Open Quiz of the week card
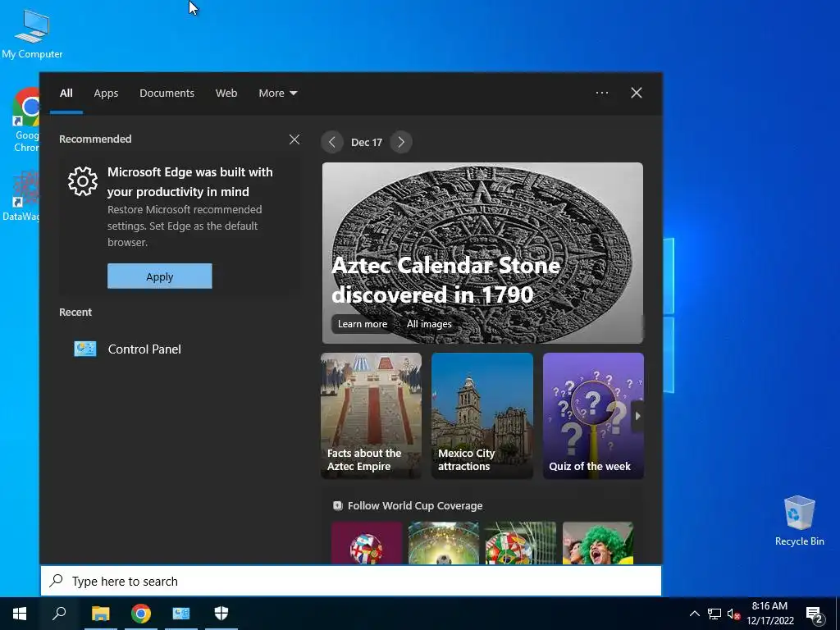The width and height of the screenshot is (840, 630). tap(593, 416)
